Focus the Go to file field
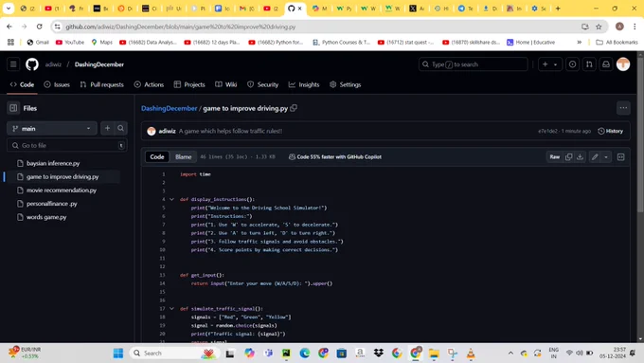The image size is (644, 363). (67, 145)
